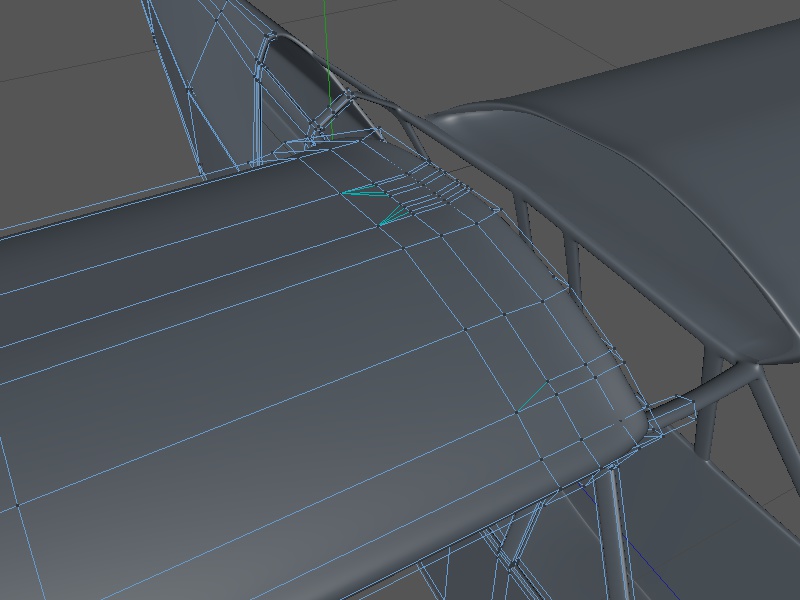Select the isolated vertex at far left edge
This screenshot has height=600, width=800.
(x=17, y=505)
